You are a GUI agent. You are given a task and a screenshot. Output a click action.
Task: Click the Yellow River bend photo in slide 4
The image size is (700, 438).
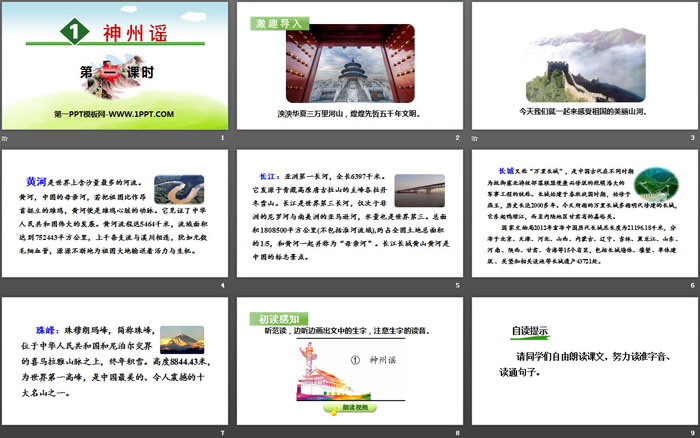(179, 189)
